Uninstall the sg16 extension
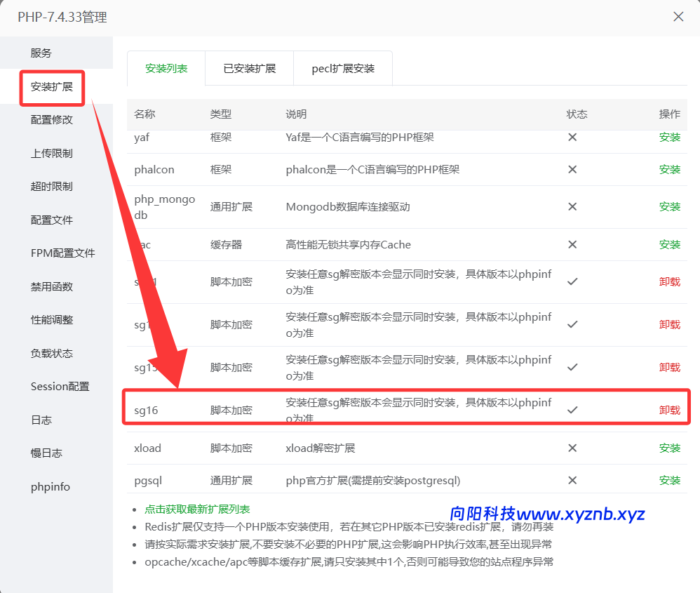 tap(669, 409)
